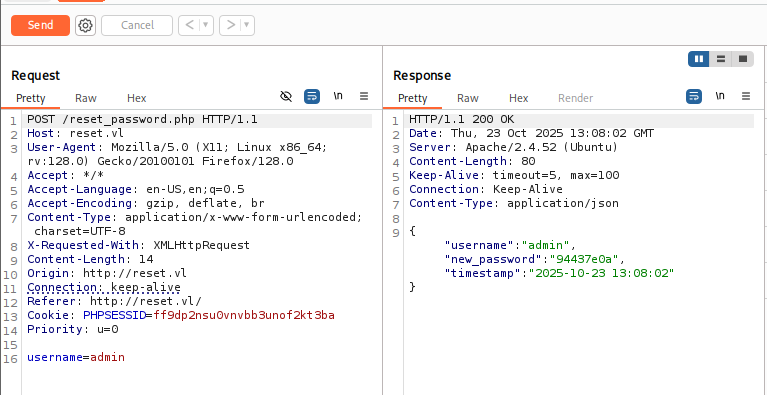
Task: Toggle word wrap icon in Response pane
Action: 694,96
